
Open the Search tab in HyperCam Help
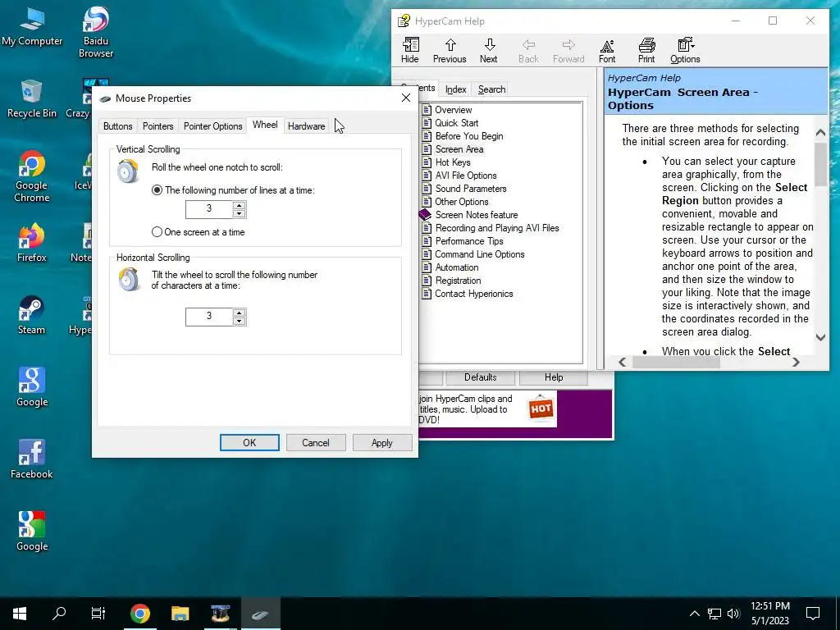pyautogui.click(x=492, y=89)
